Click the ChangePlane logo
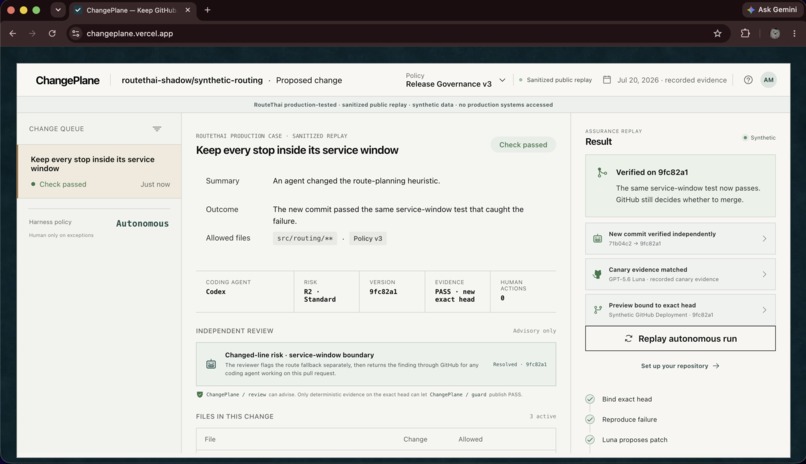The width and height of the screenshot is (806, 464). [x=67, y=80]
